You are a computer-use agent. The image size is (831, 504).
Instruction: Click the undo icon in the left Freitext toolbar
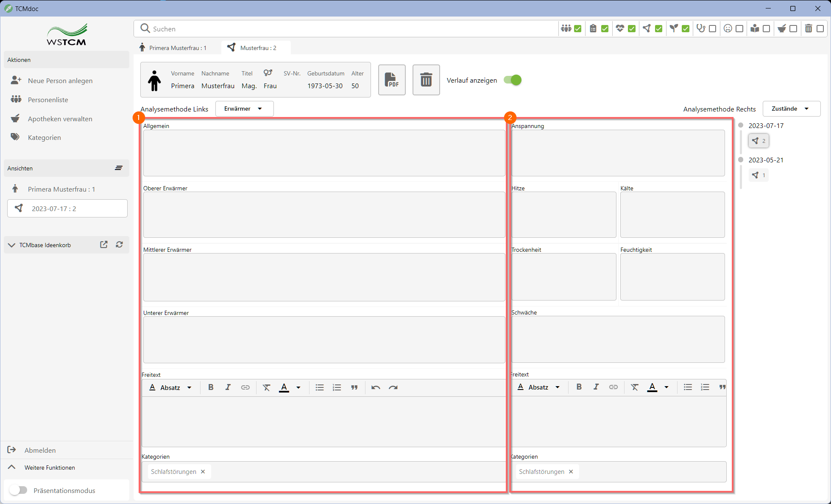[x=376, y=387]
